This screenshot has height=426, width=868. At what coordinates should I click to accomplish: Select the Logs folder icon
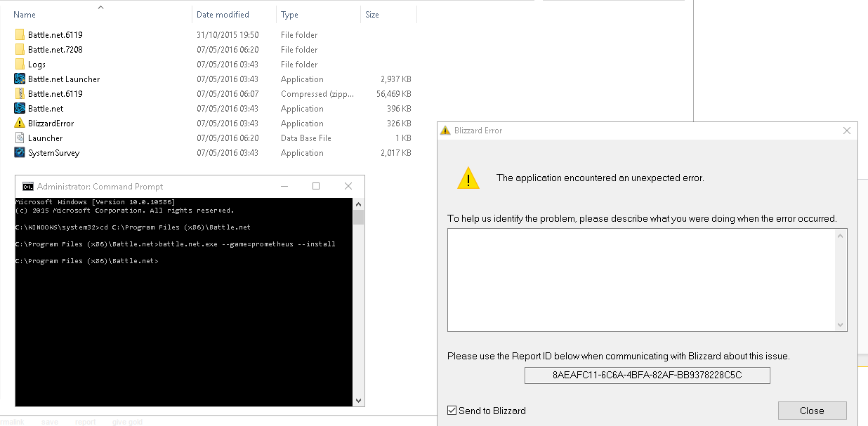tap(20, 65)
